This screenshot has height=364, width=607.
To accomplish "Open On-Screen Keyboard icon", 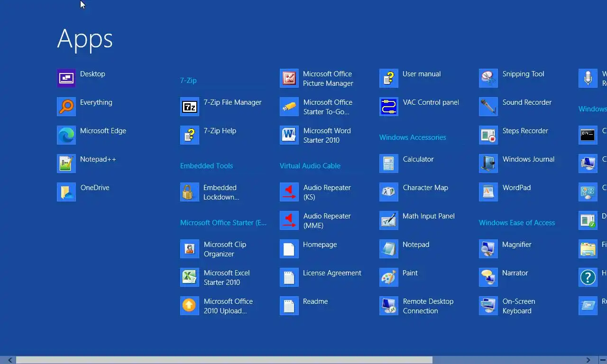I will pyautogui.click(x=488, y=306).
